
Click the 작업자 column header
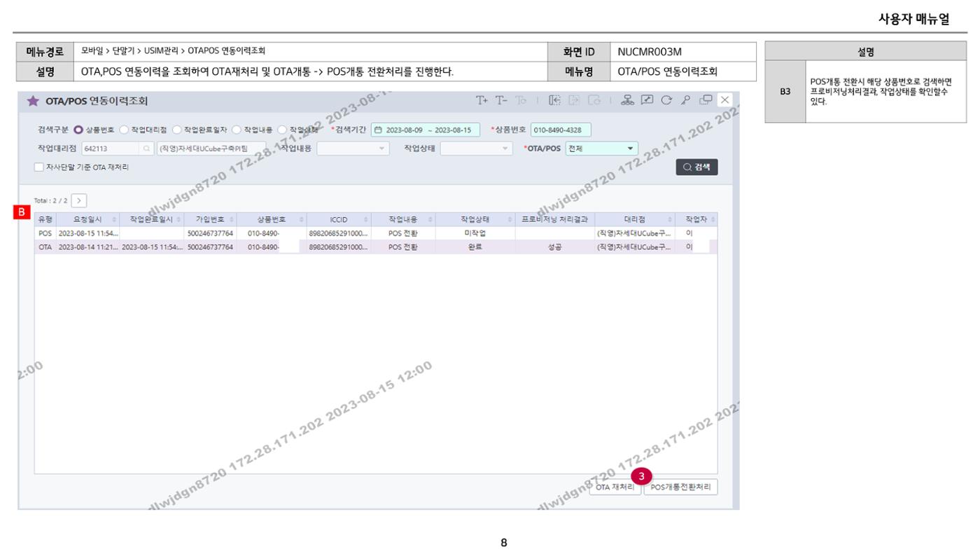(x=697, y=219)
